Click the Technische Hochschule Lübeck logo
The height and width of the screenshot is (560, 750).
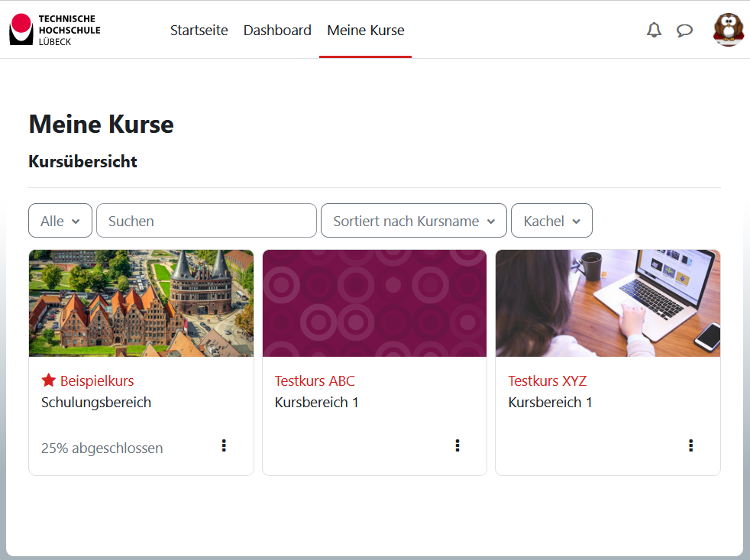(55, 30)
